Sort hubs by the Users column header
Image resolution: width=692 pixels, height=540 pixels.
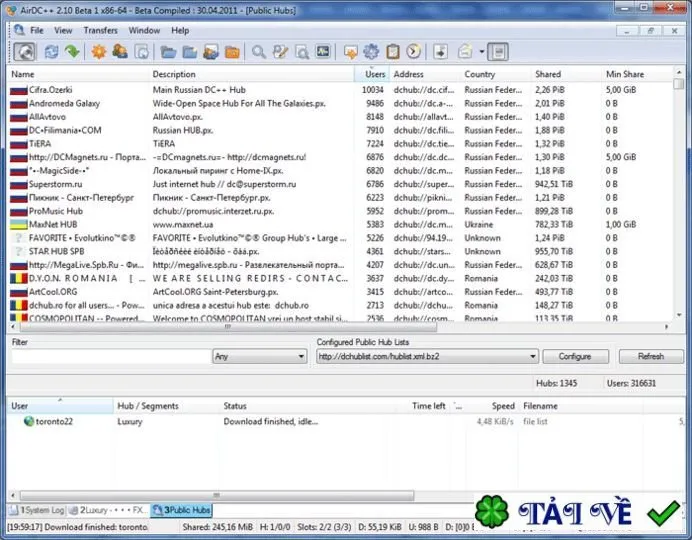pos(372,74)
